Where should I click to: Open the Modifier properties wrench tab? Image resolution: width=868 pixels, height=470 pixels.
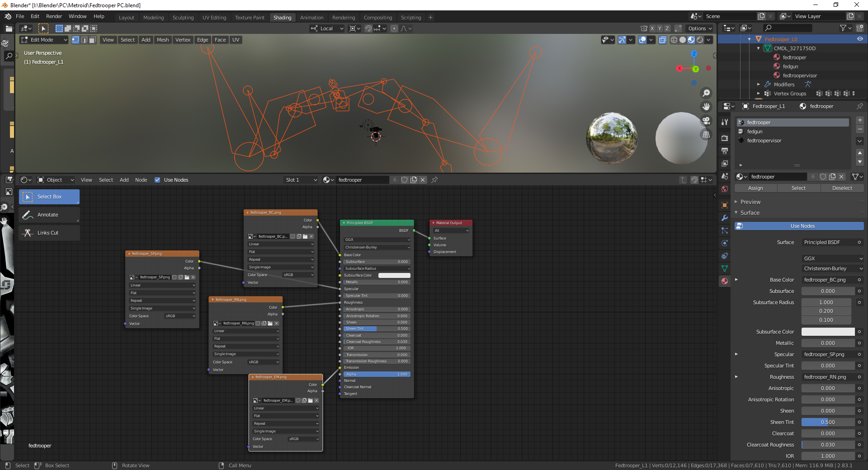point(725,218)
